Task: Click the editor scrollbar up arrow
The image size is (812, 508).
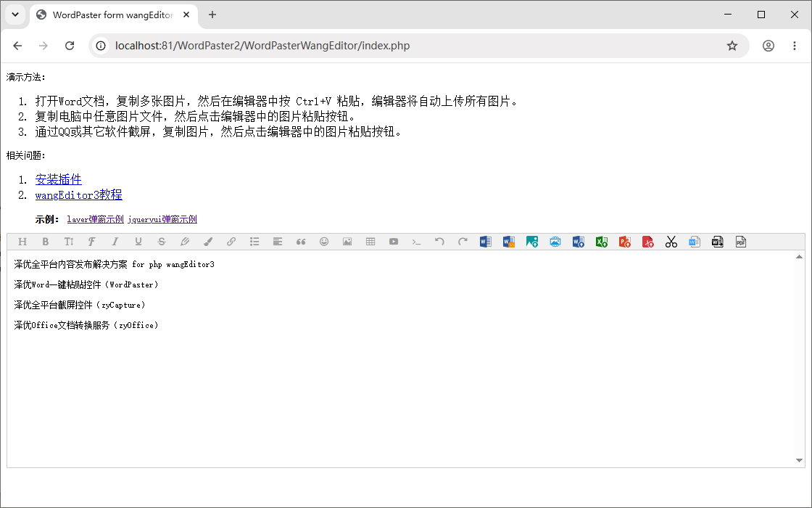Action: (799, 257)
